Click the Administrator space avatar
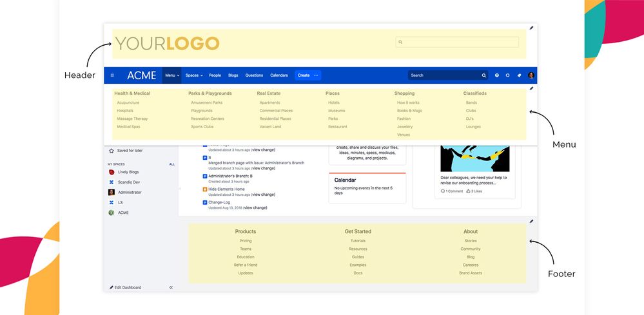The image size is (644, 315). (112, 193)
